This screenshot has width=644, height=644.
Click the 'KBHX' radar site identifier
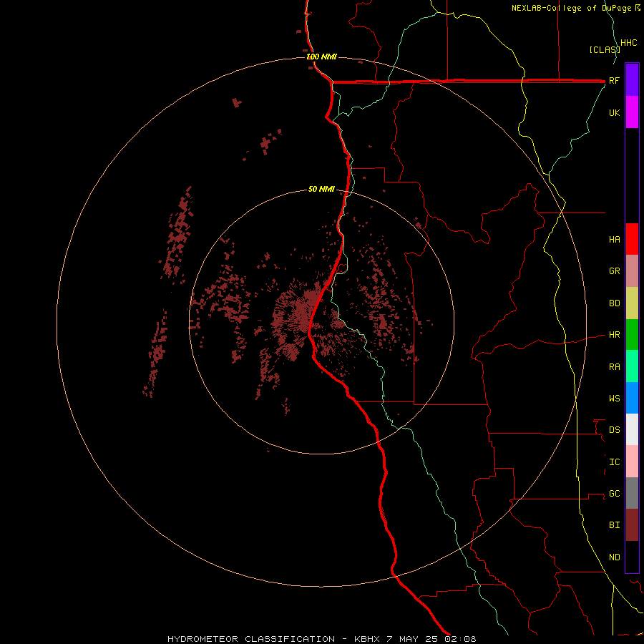367,639
